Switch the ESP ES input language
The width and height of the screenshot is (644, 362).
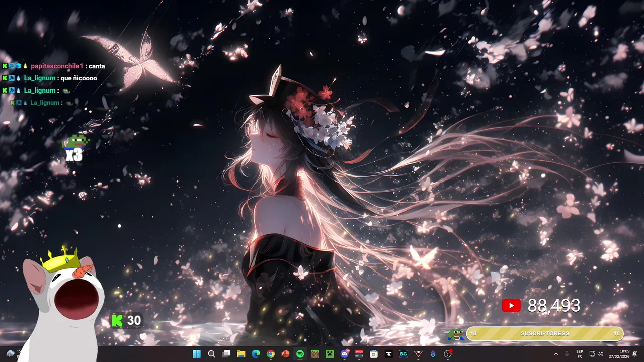pyautogui.click(x=580, y=354)
